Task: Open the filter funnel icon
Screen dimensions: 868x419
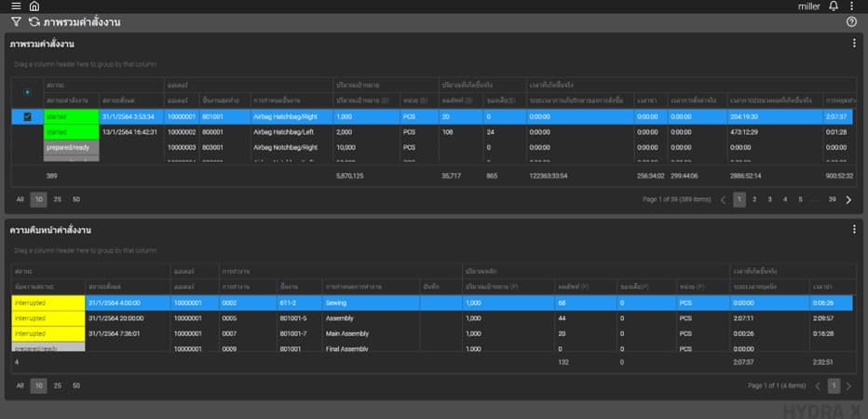Action: pyautogui.click(x=16, y=22)
